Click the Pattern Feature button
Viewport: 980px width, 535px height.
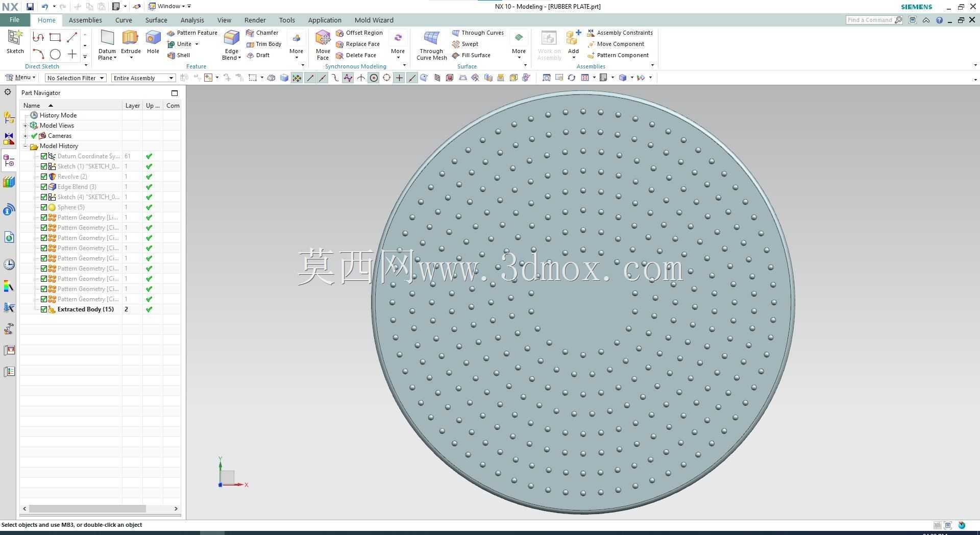coord(192,33)
